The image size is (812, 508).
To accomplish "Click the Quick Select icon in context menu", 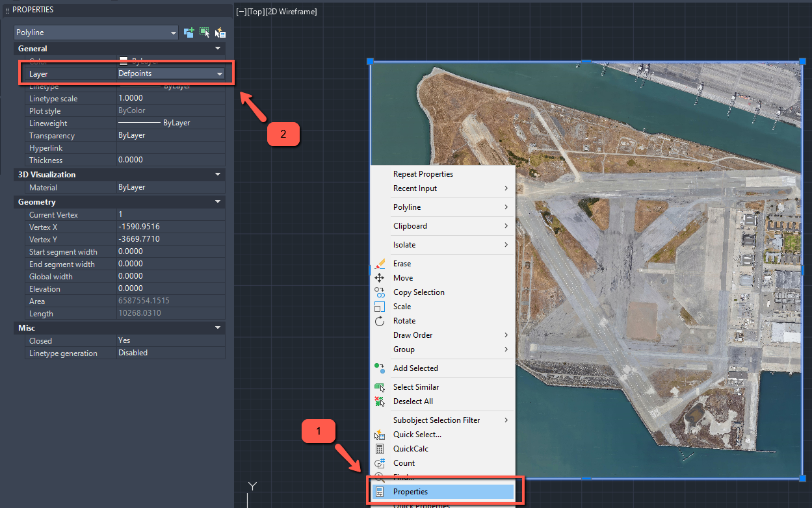I will [x=380, y=435].
